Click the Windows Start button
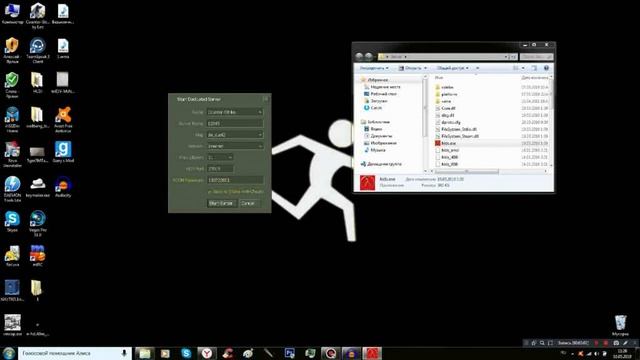640x360 pixels. coord(9,353)
